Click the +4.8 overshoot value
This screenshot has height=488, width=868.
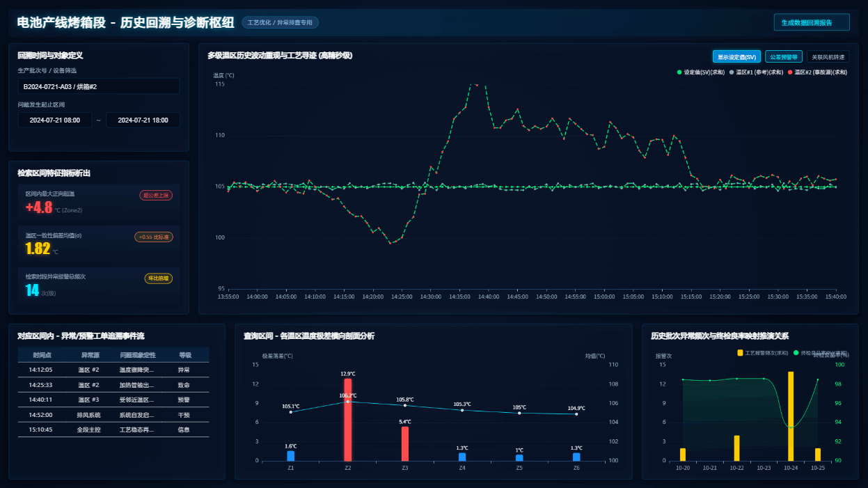click(39, 207)
